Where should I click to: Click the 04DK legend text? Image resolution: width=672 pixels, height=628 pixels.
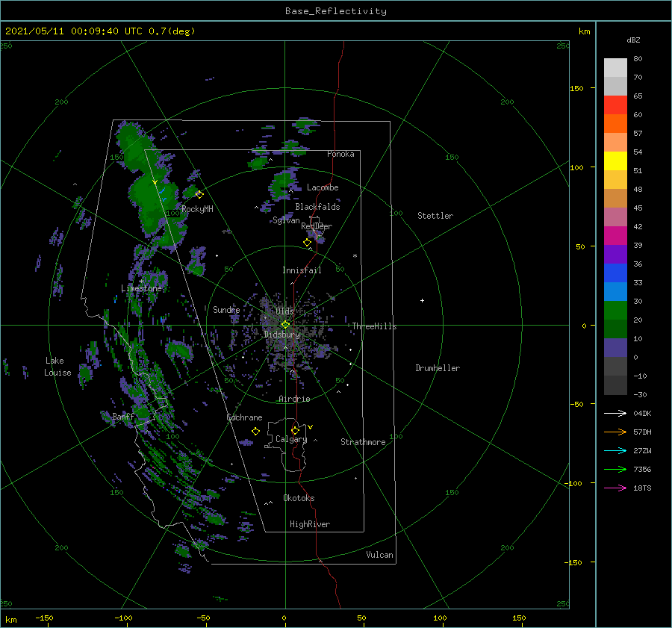tap(642, 413)
